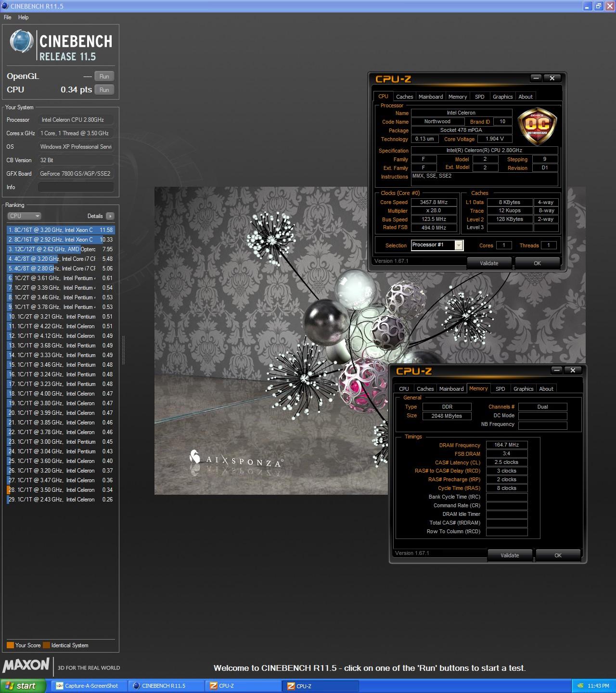Switch to Graphics tab in upper CPU-Z
The height and width of the screenshot is (693, 616).
[x=503, y=97]
